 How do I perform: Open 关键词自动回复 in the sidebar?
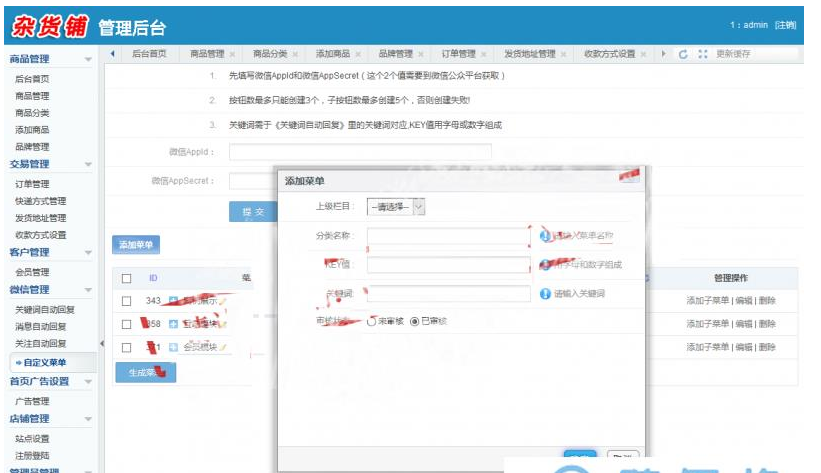click(x=45, y=310)
